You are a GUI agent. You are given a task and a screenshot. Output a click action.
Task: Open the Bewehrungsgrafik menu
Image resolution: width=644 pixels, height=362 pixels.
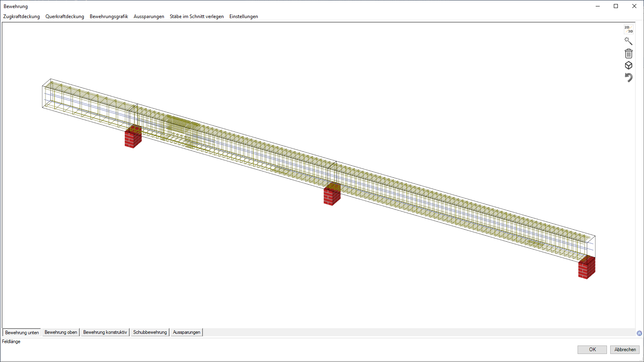109,16
